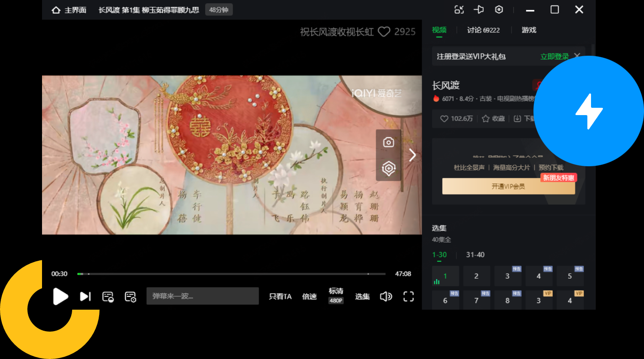
Task: Click 开通VIP会员 button
Action: pos(508,186)
